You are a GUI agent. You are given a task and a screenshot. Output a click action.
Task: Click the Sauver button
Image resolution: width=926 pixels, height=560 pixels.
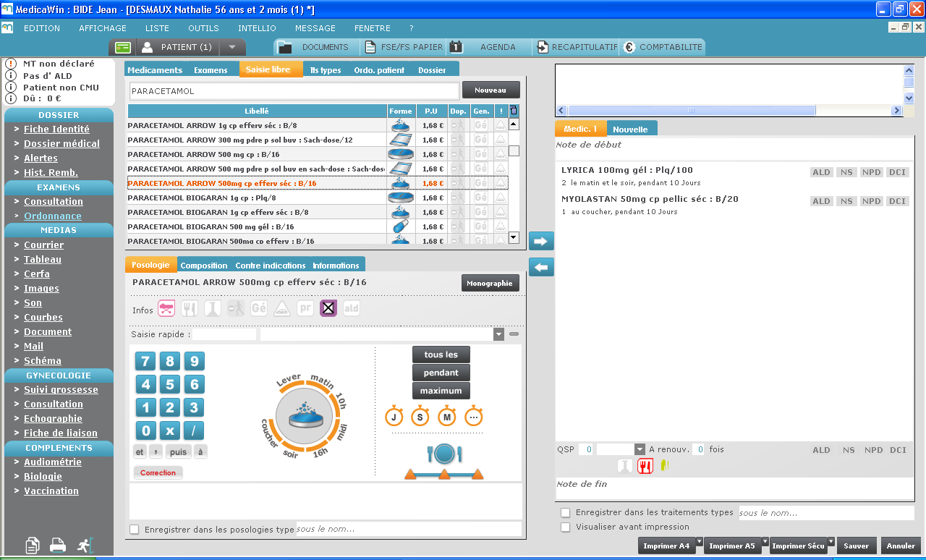857,546
